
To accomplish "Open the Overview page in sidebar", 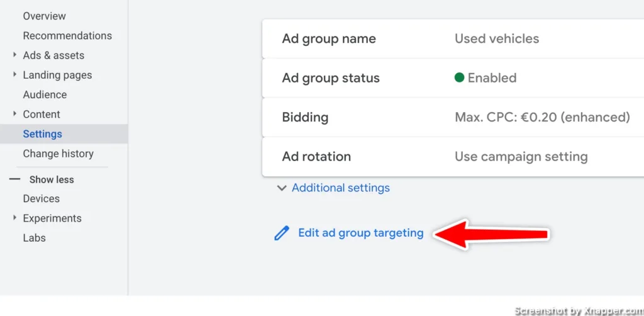I will [45, 16].
